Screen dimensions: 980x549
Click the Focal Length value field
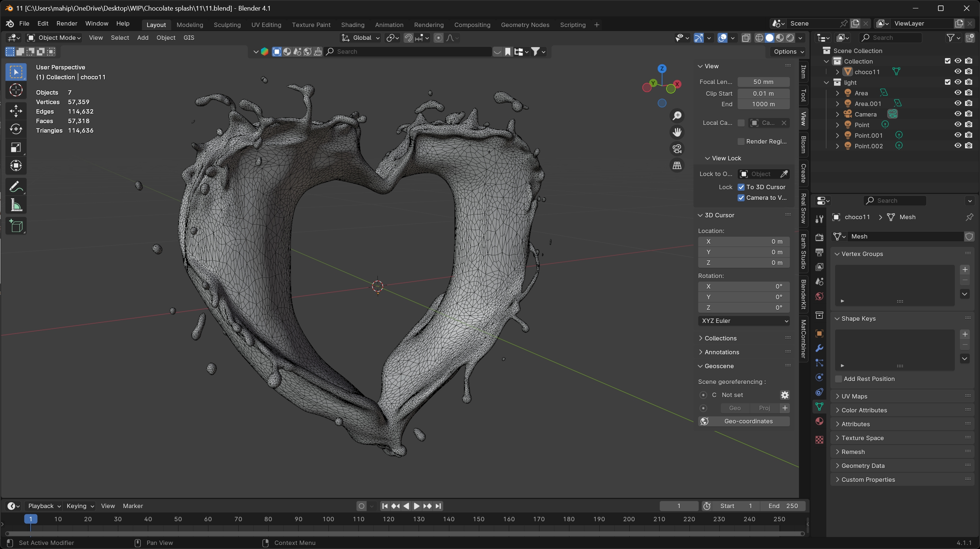point(763,82)
